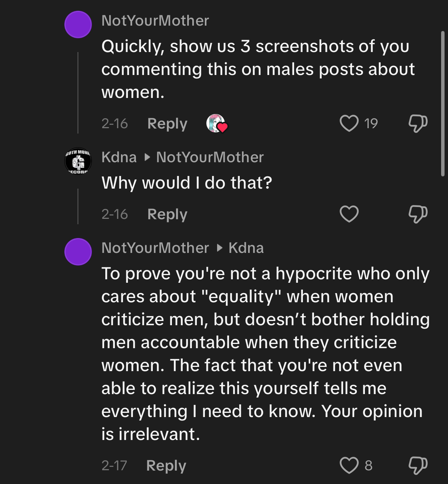Reply to the "Quickly, show us 3 screenshots" comment
448x484 pixels.
click(167, 124)
